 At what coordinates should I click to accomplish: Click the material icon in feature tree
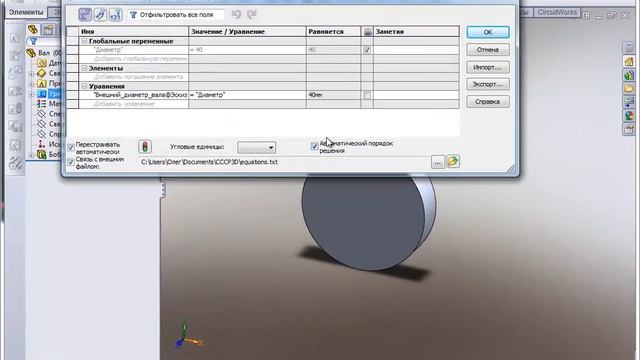42,104
